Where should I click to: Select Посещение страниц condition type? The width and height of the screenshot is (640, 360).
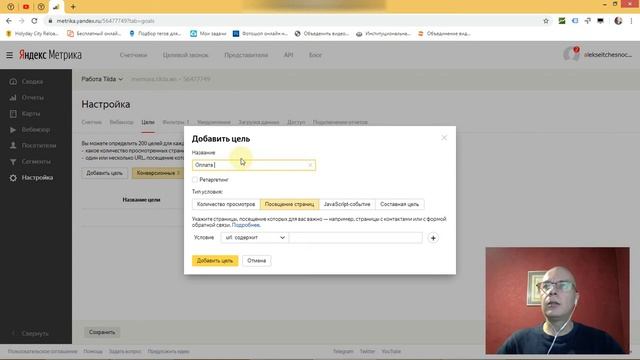pyautogui.click(x=289, y=204)
